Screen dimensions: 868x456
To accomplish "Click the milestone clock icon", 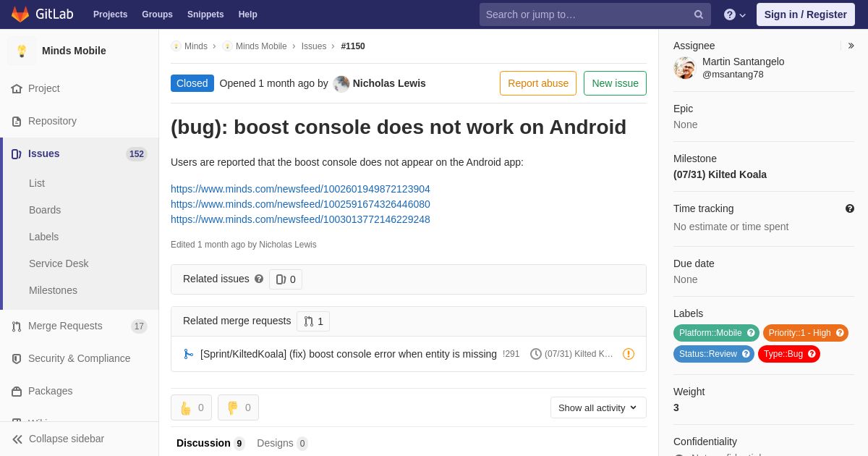I will 536,354.
